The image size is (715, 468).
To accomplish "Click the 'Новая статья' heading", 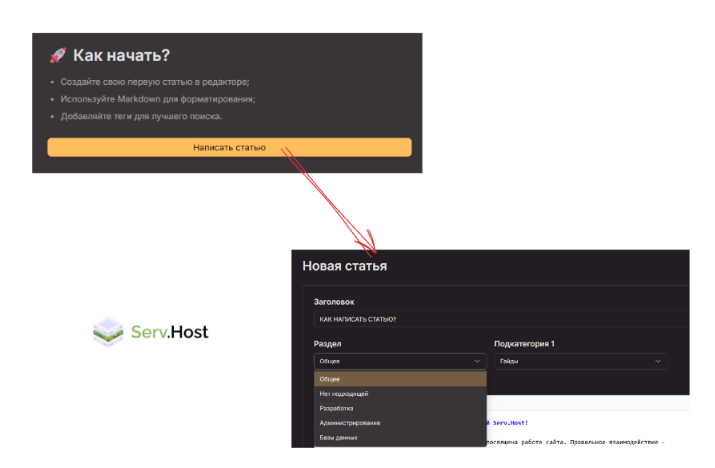I will click(345, 266).
